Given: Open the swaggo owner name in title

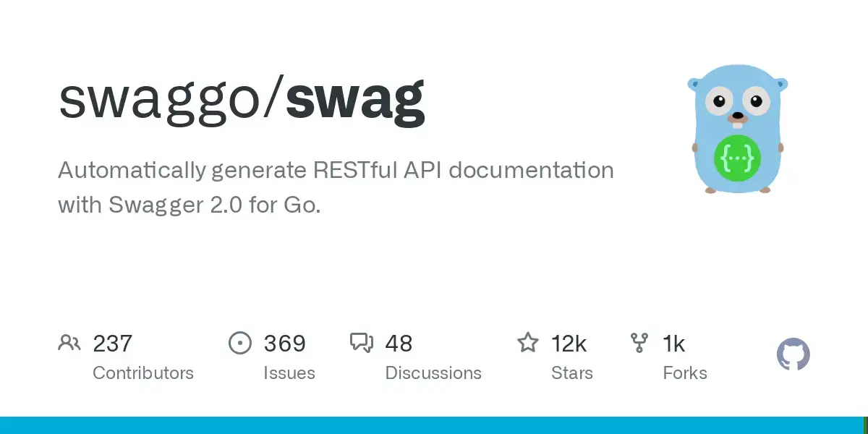Looking at the screenshot, I should coord(161,99).
